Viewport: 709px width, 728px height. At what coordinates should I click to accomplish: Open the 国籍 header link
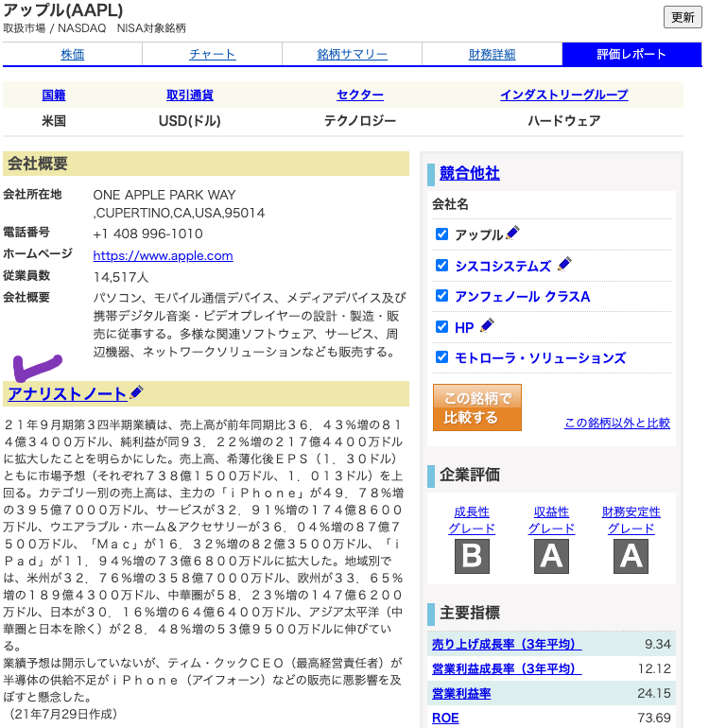pyautogui.click(x=54, y=95)
